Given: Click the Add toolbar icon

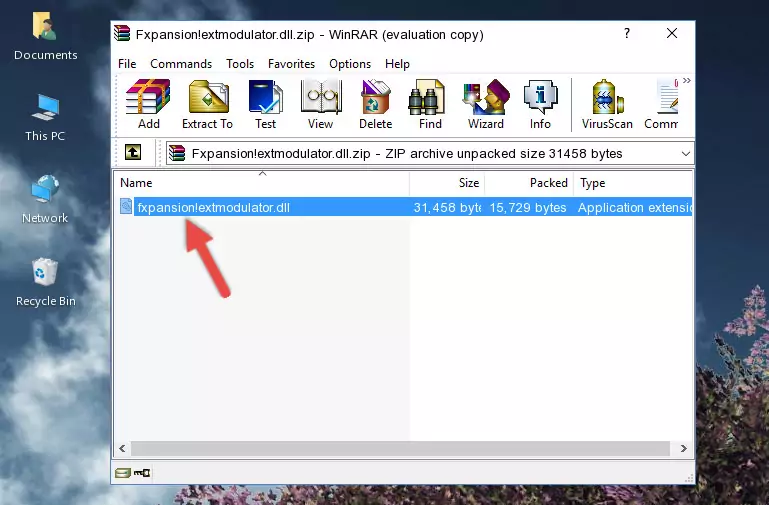Looking at the screenshot, I should (148, 104).
